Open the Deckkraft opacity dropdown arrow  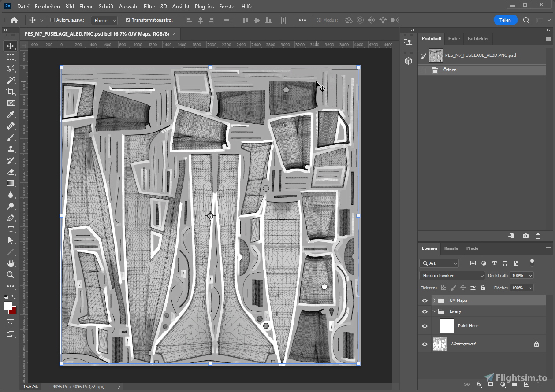click(530, 275)
